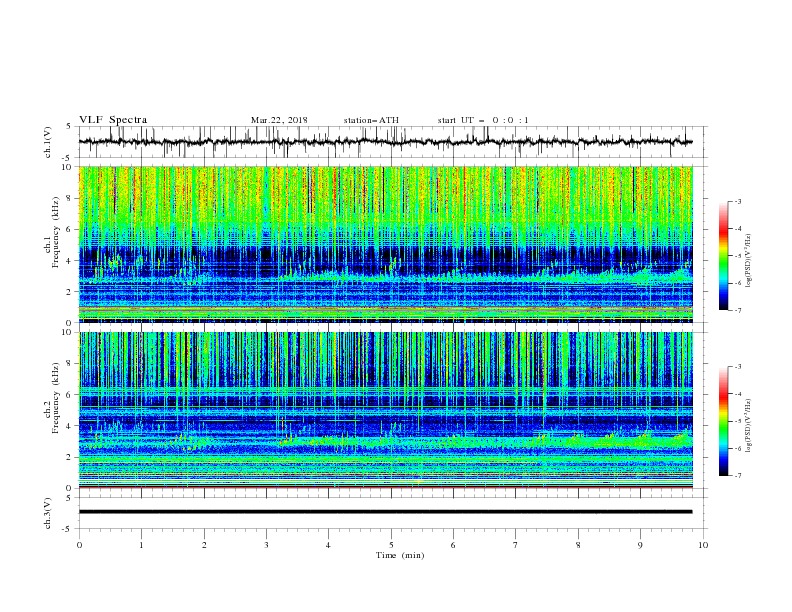This screenshot has height=612, width=792.
Task: Click the -7 label on ch.1 color bar
Action: click(x=738, y=310)
